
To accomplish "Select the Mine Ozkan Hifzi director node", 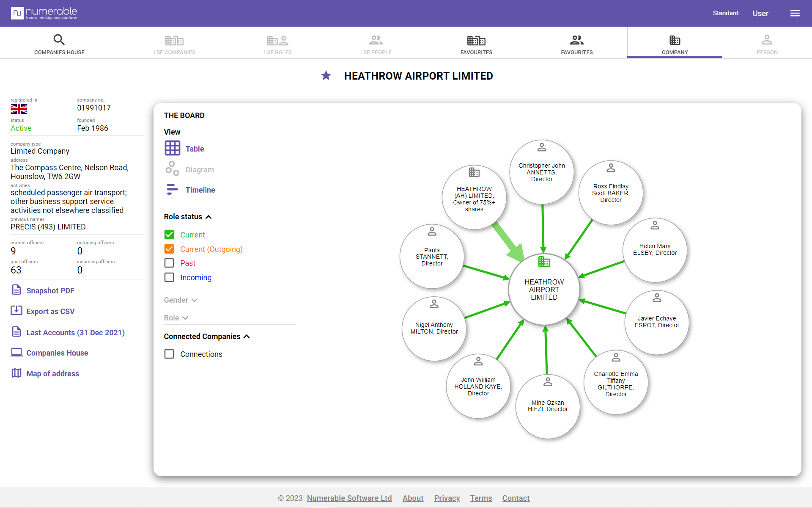I will coord(548,406).
